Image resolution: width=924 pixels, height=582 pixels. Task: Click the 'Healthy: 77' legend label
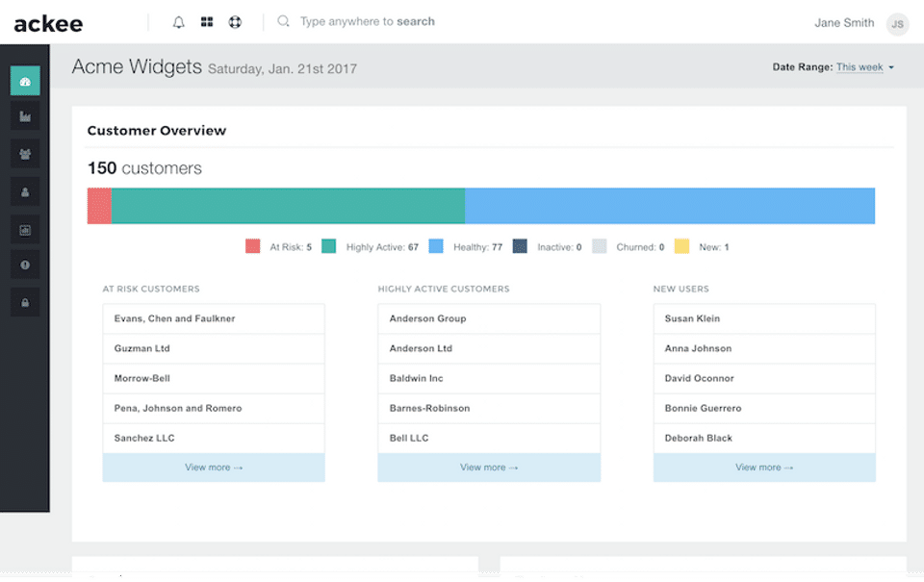478,247
